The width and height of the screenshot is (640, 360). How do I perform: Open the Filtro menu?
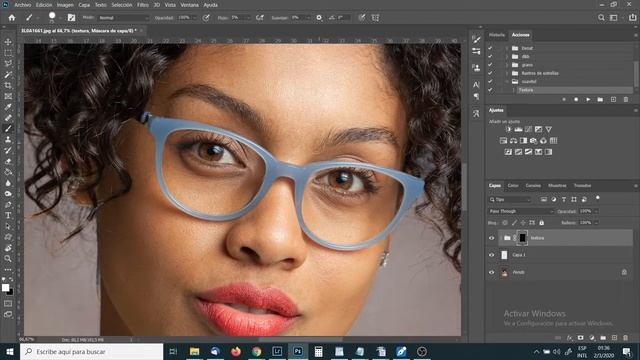click(x=143, y=5)
